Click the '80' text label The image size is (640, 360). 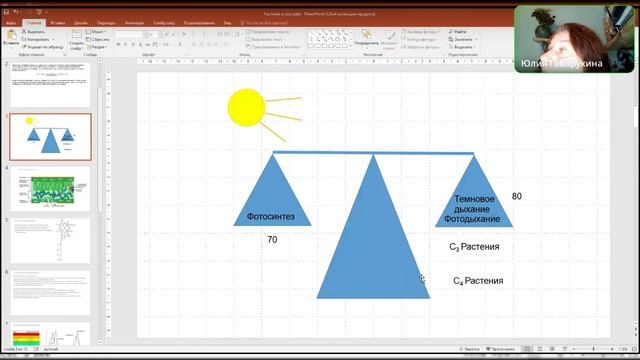pyautogui.click(x=517, y=196)
